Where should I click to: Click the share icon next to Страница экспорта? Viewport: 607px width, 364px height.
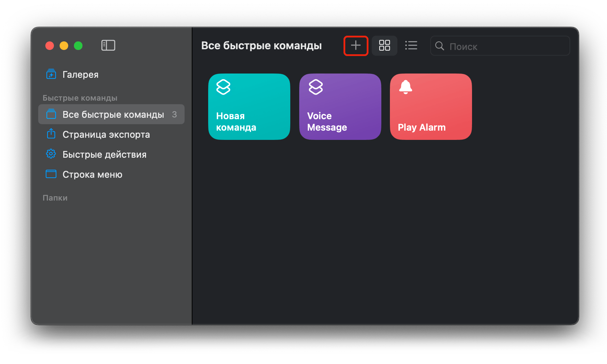pos(51,133)
